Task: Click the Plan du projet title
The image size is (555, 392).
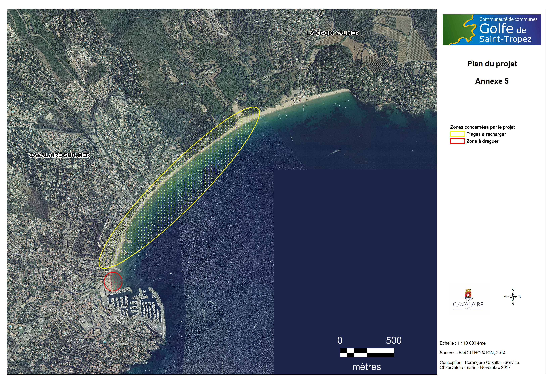Action: (x=492, y=64)
